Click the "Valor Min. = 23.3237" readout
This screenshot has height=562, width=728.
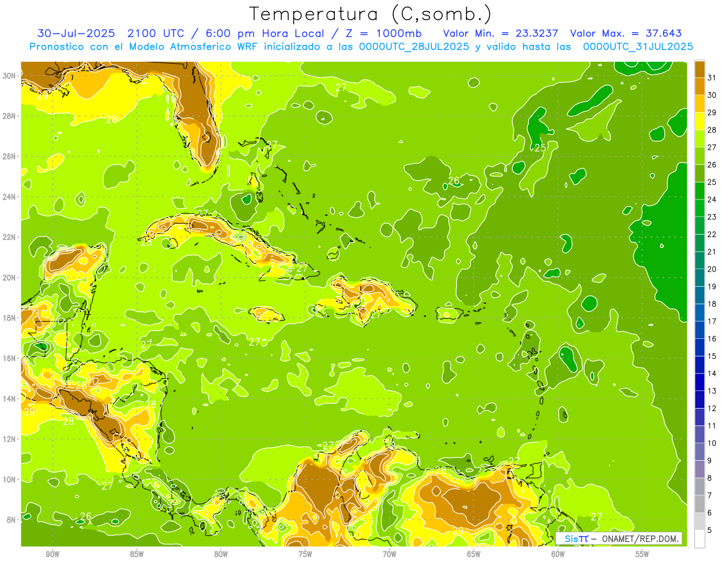pyautogui.click(x=500, y=33)
